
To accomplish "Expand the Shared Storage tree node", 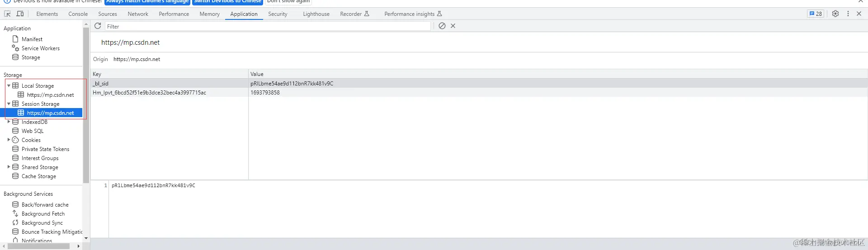I will pos(9,167).
